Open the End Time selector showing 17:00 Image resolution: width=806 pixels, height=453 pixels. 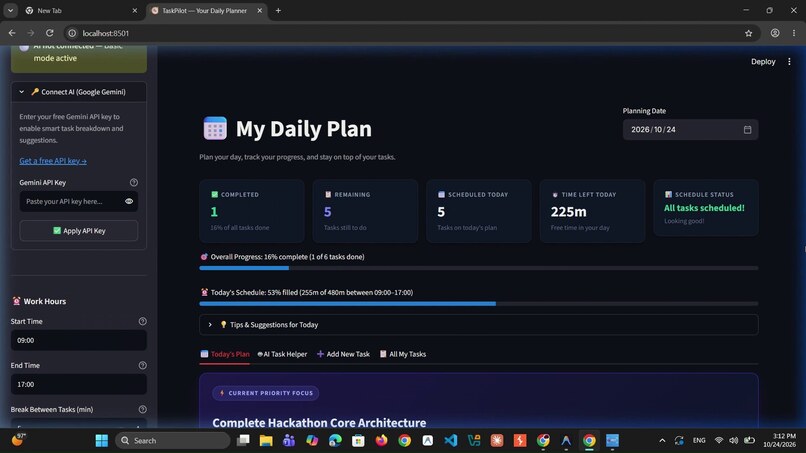point(79,385)
